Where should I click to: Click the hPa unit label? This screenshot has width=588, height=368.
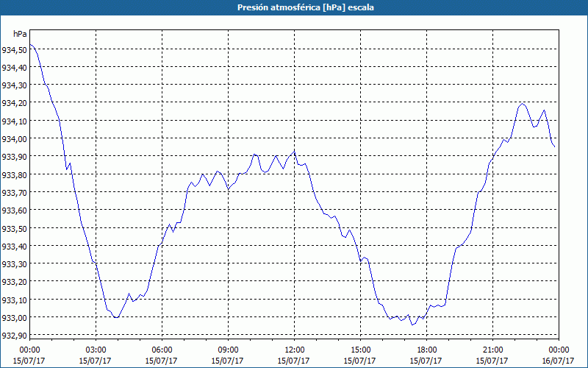click(20, 34)
